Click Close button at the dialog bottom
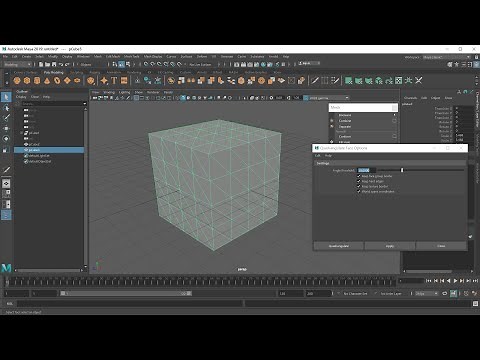Viewport: 480px width, 360px height. (441, 246)
